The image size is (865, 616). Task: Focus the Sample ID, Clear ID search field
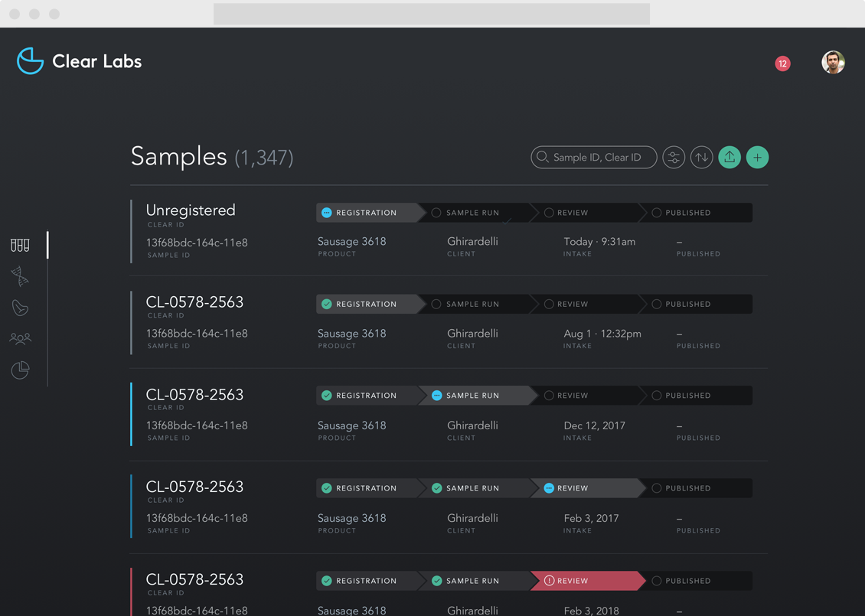[593, 157]
